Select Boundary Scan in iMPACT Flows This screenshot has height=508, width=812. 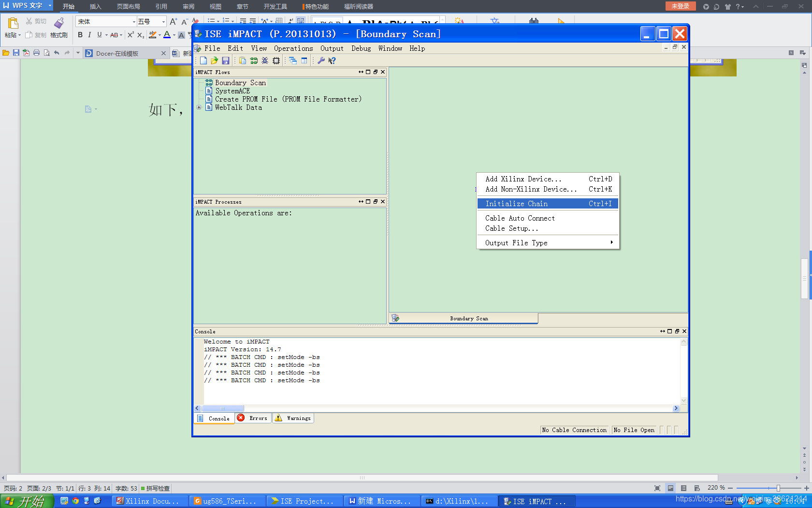coord(240,83)
